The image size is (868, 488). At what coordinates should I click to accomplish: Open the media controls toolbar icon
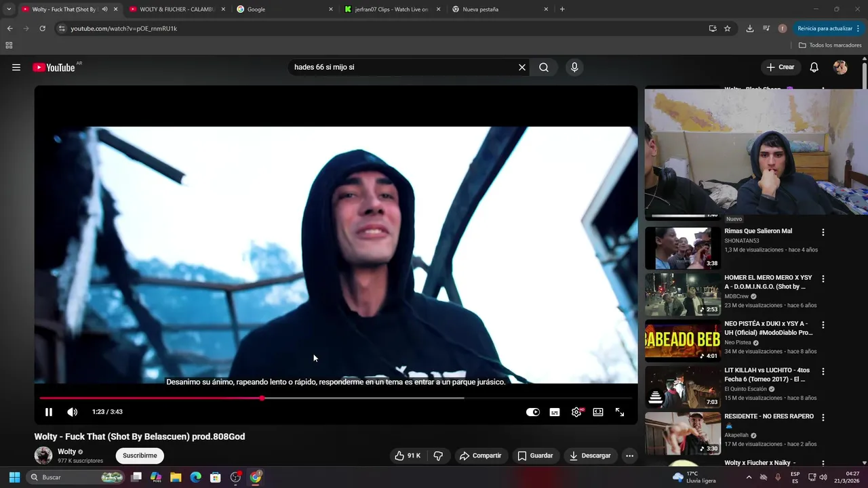pos(766,28)
